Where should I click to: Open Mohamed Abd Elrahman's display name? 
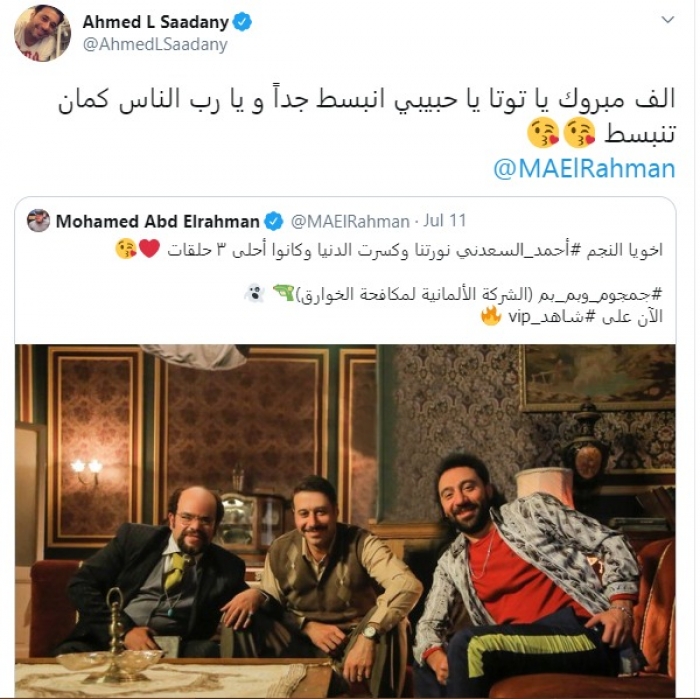tap(158, 221)
